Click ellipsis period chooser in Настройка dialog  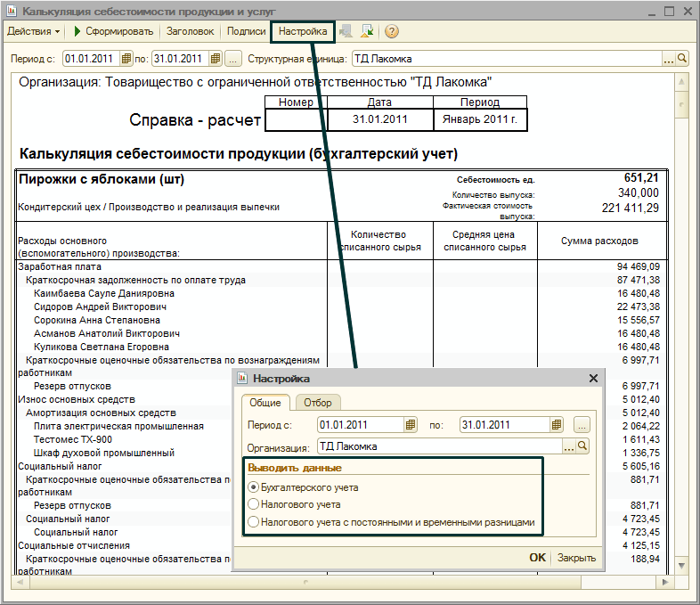coord(582,425)
